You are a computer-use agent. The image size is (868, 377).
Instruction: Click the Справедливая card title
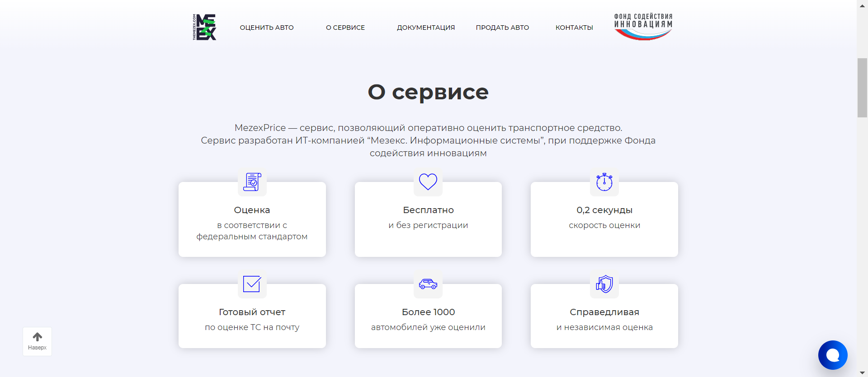coord(604,312)
